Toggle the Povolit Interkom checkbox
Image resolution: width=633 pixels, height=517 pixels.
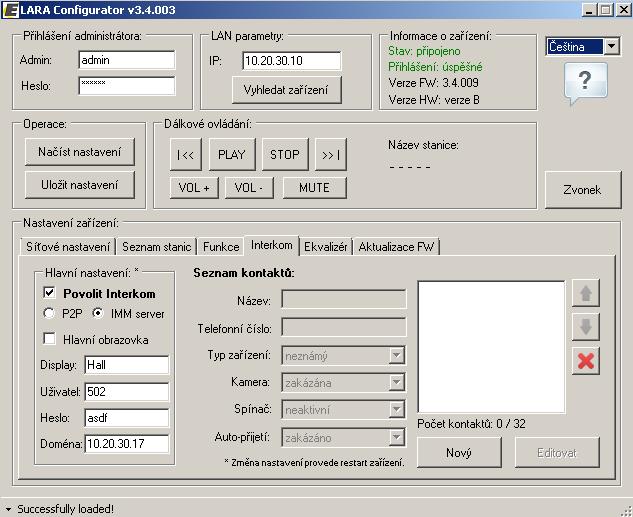click(49, 293)
